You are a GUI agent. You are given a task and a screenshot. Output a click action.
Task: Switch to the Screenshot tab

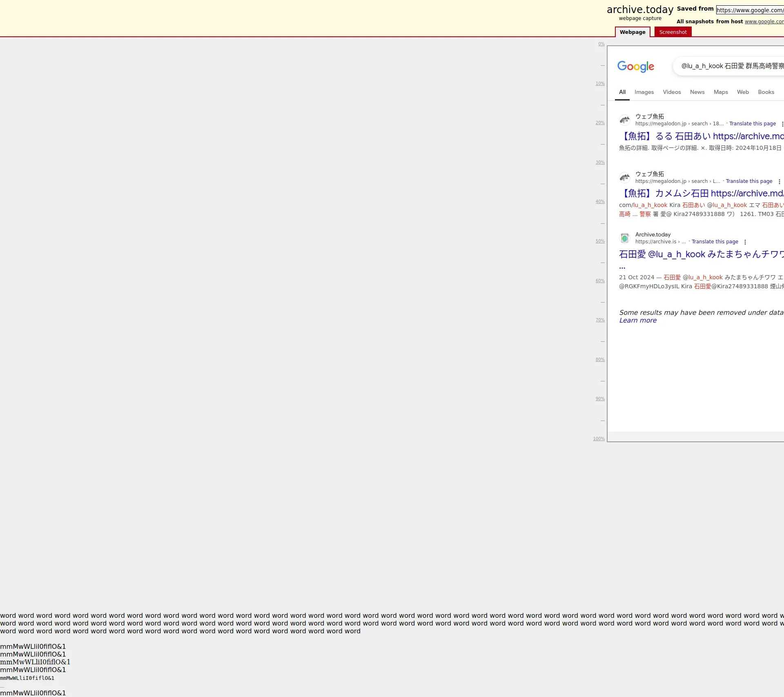[673, 32]
